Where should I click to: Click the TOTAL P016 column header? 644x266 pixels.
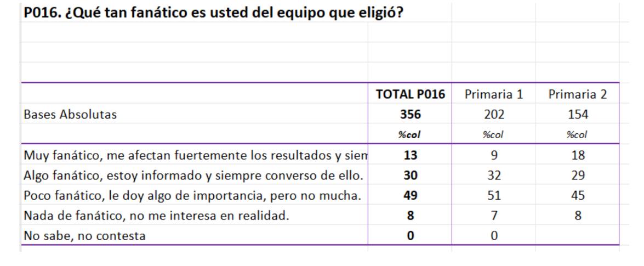click(x=410, y=94)
